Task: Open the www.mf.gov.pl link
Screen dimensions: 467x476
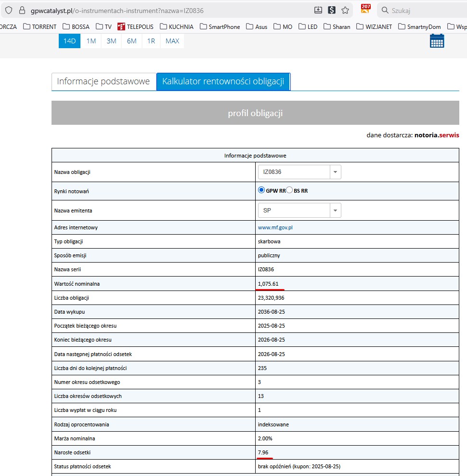Action: pyautogui.click(x=275, y=227)
